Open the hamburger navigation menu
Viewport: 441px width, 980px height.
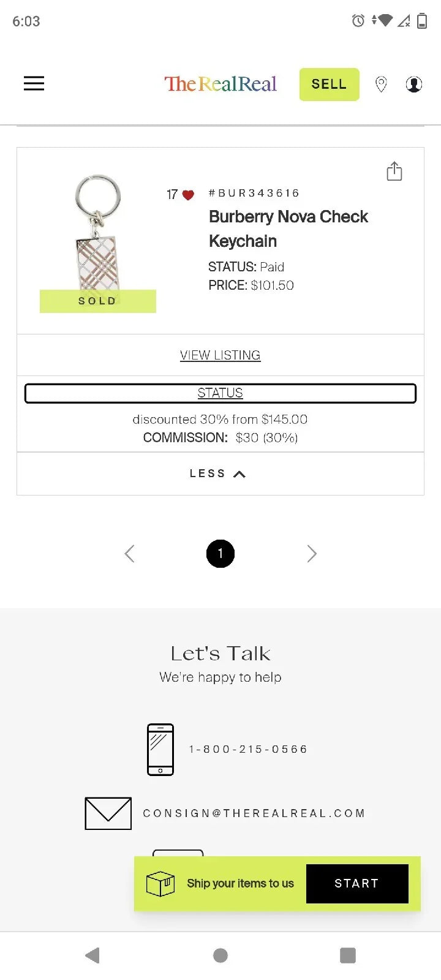[34, 83]
